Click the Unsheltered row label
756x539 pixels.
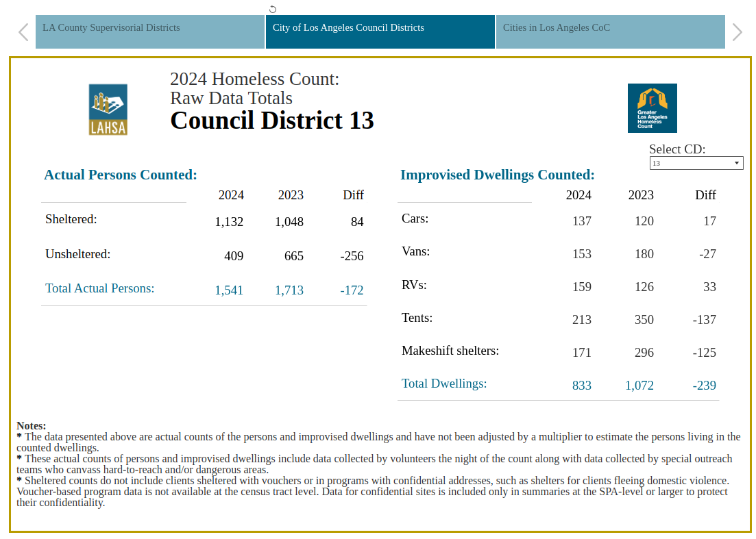click(x=77, y=254)
